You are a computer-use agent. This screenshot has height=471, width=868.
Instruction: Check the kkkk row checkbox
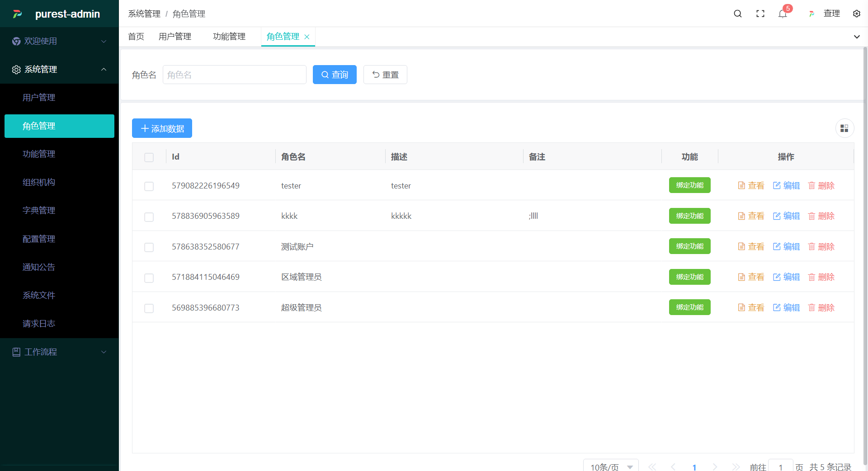(x=149, y=217)
